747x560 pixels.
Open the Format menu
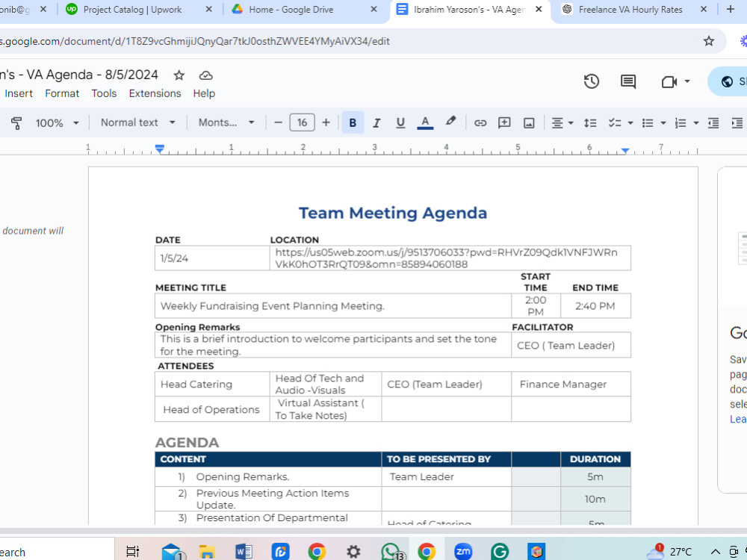pos(62,93)
